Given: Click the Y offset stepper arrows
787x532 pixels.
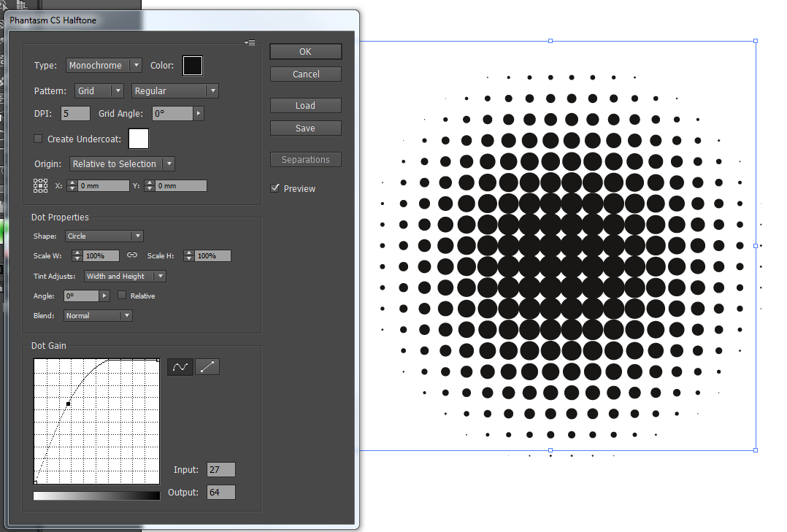Looking at the screenshot, I should 150,185.
